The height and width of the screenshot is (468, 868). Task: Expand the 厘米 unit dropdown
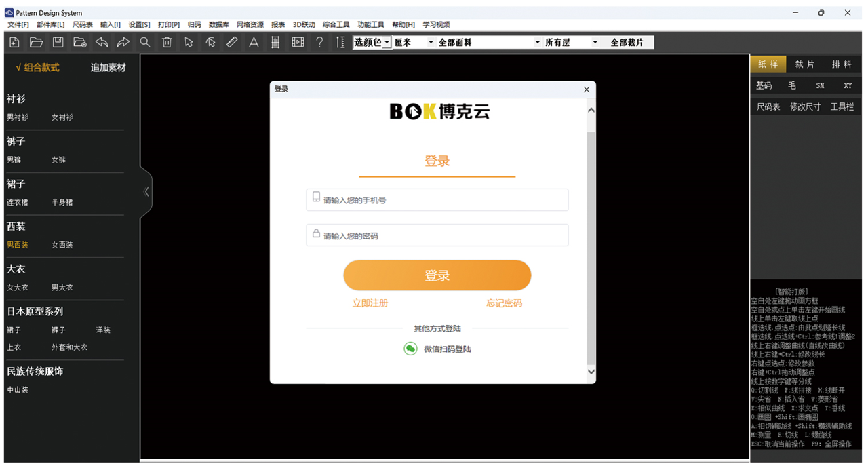(x=414, y=42)
